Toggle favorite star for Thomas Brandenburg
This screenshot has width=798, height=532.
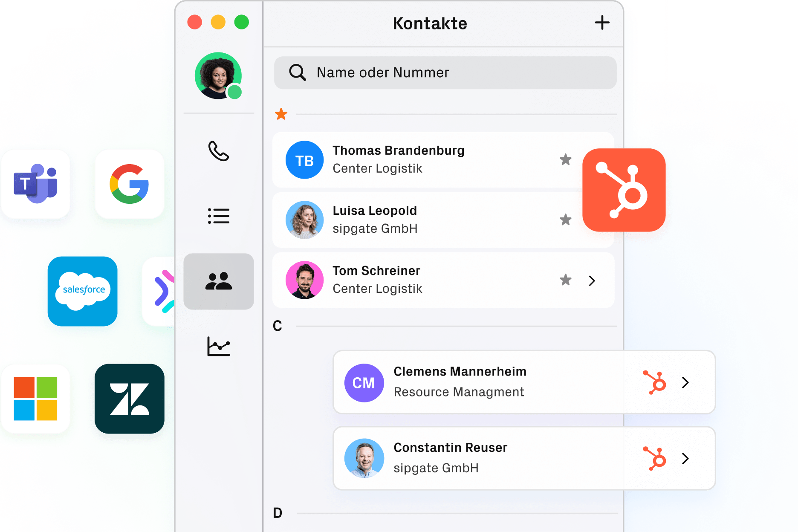pyautogui.click(x=565, y=159)
